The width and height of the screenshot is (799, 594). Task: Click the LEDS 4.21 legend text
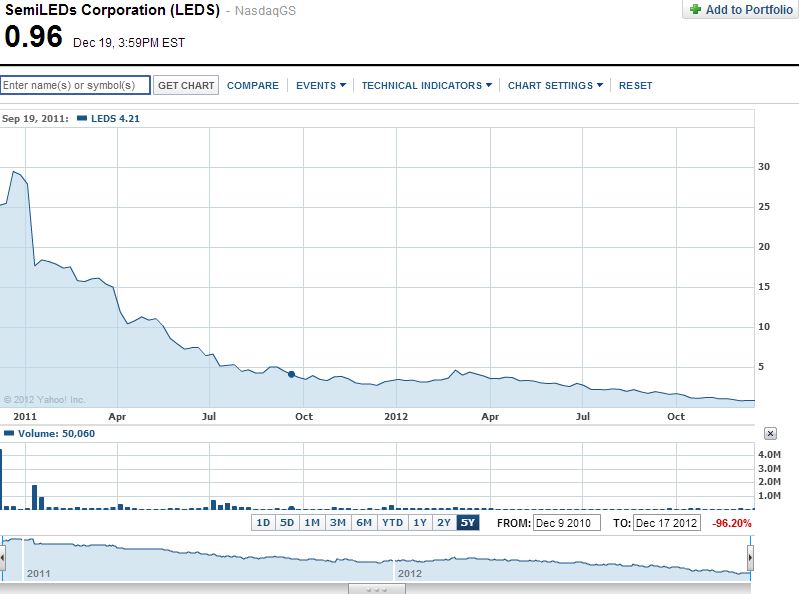(115, 119)
